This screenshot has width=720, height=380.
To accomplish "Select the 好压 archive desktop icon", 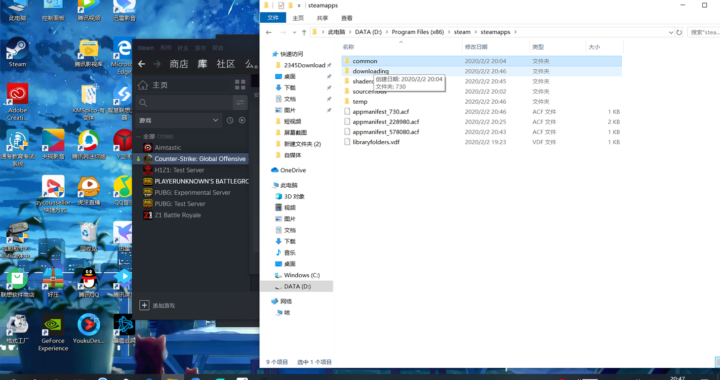I will tap(53, 283).
